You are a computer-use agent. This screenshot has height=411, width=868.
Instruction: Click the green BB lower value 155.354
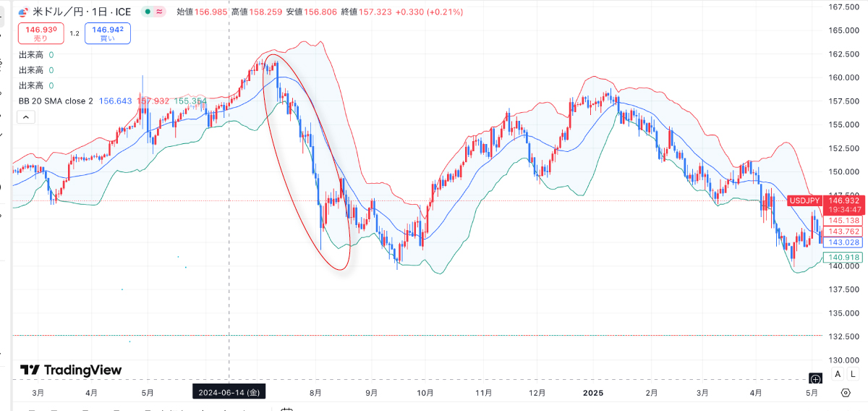pyautogui.click(x=190, y=101)
